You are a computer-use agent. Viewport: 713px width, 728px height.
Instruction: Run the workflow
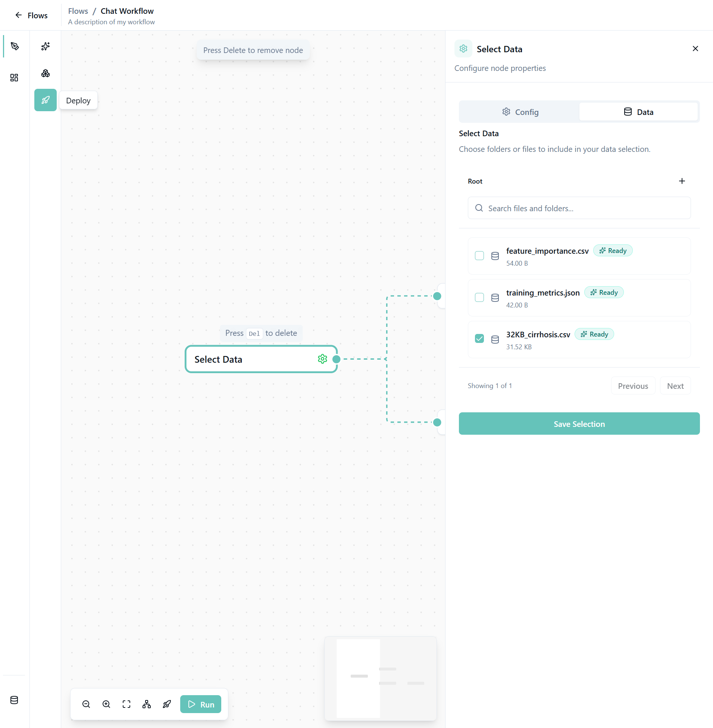tap(201, 704)
